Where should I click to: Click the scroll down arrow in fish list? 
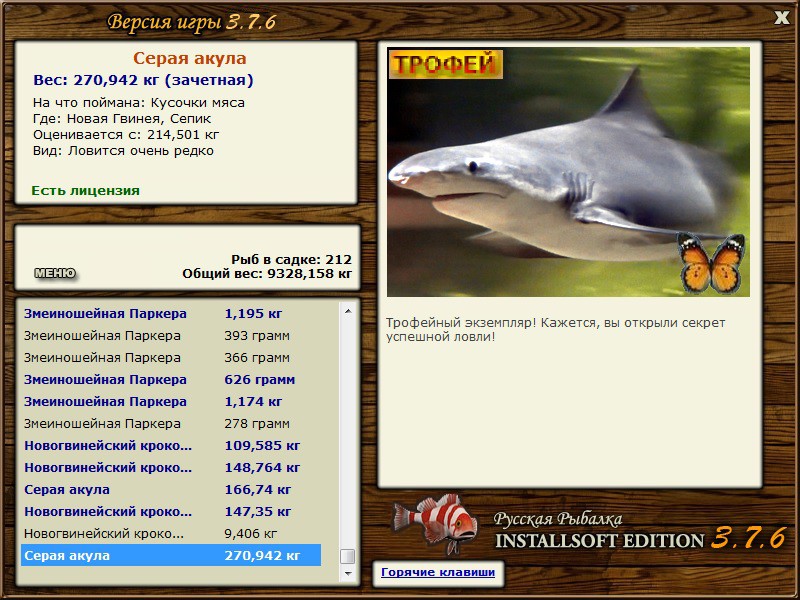[x=348, y=574]
